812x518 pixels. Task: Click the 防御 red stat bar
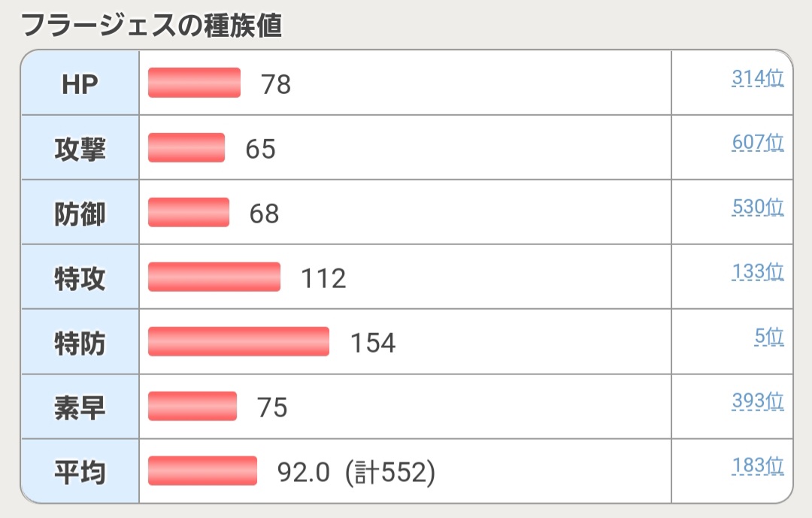pos(189,212)
